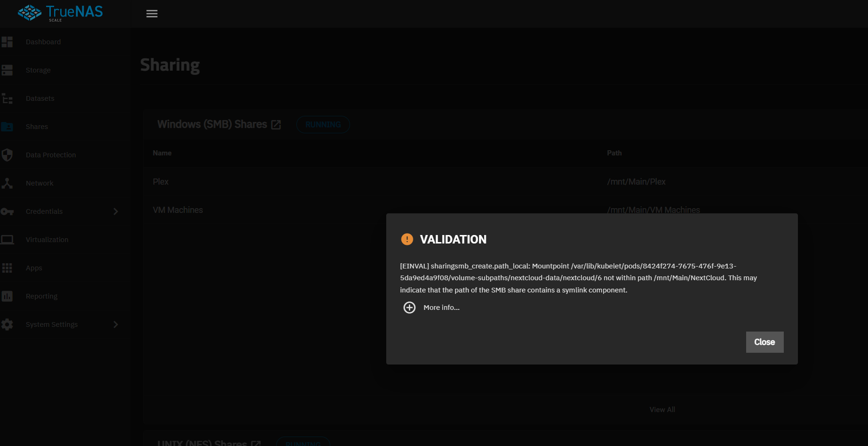
Task: Open Network menu item
Action: [x=40, y=183]
